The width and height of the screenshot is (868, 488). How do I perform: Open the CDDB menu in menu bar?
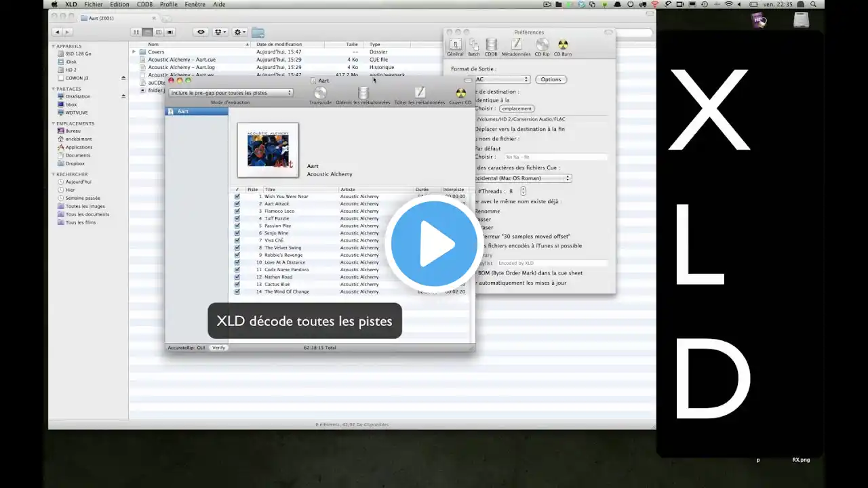144,4
